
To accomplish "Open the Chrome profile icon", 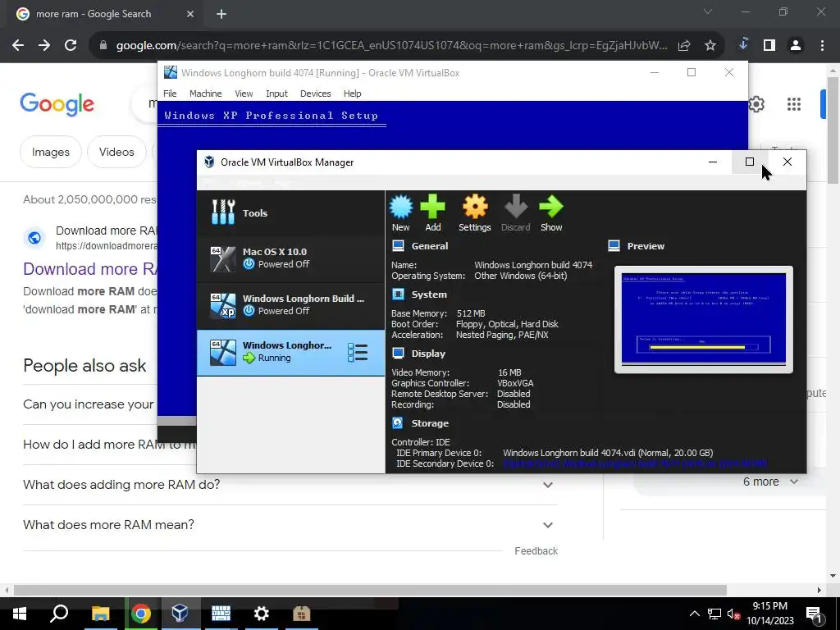I will click(x=796, y=46).
